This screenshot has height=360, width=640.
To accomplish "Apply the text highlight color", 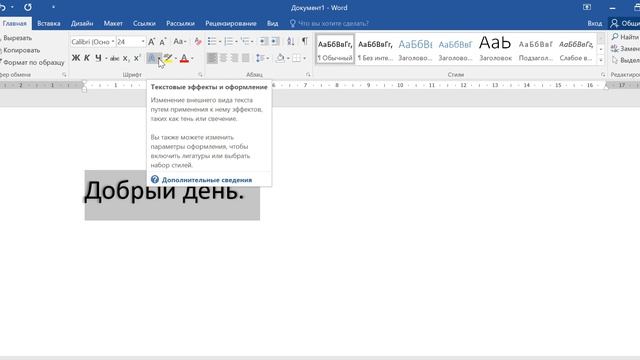I will pos(168,58).
